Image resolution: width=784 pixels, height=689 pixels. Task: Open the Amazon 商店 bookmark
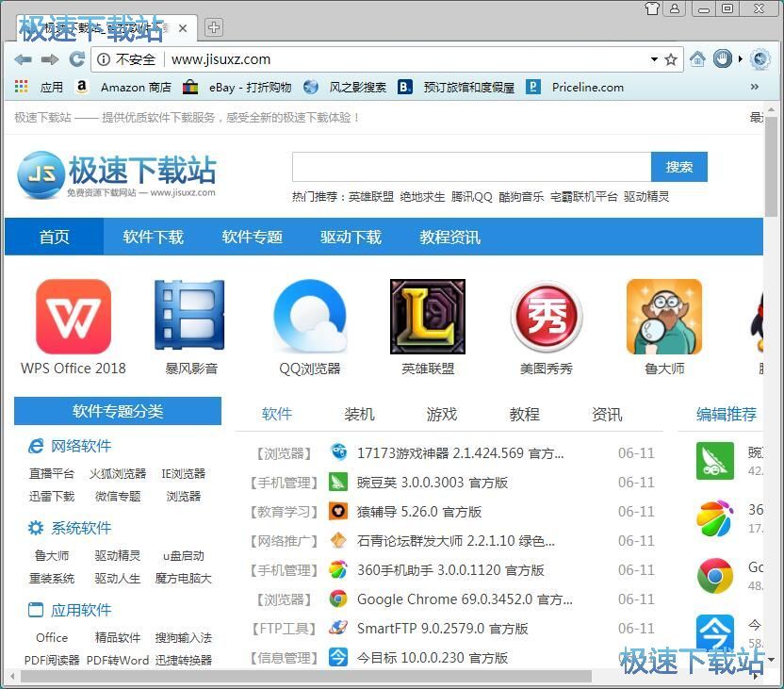click(122, 87)
